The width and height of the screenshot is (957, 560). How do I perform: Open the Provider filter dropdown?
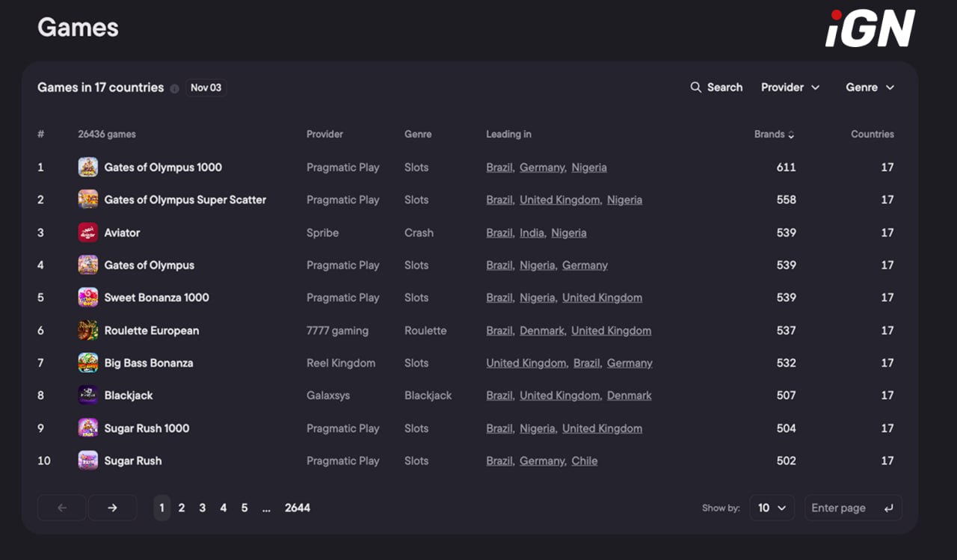point(790,87)
